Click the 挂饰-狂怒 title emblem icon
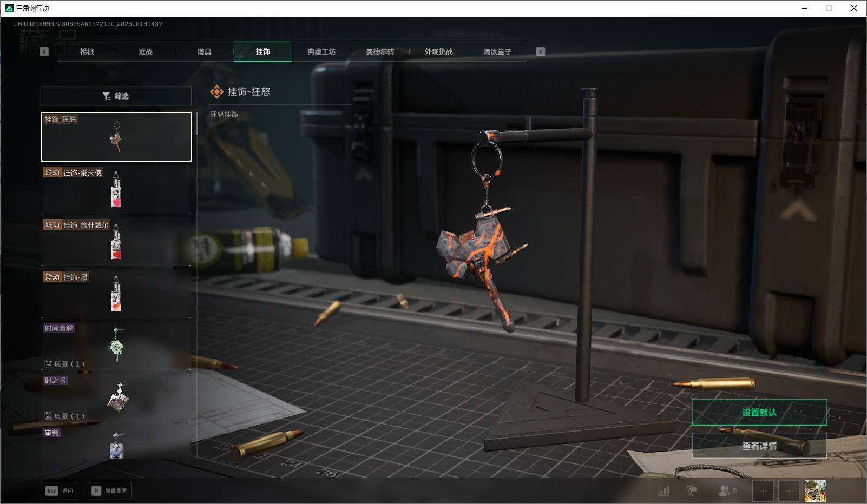The width and height of the screenshot is (867, 504). coord(216,92)
